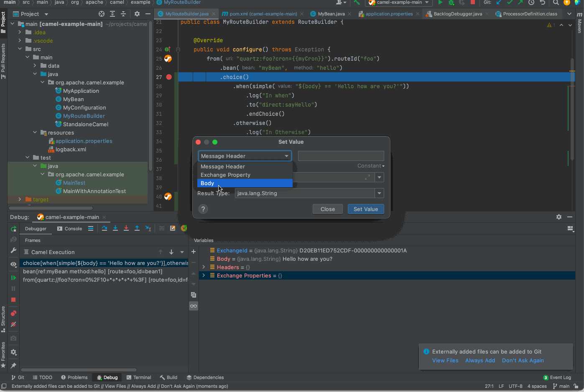Switch to MyBean.java editor tab
The height and width of the screenshot is (392, 584).
(x=331, y=14)
